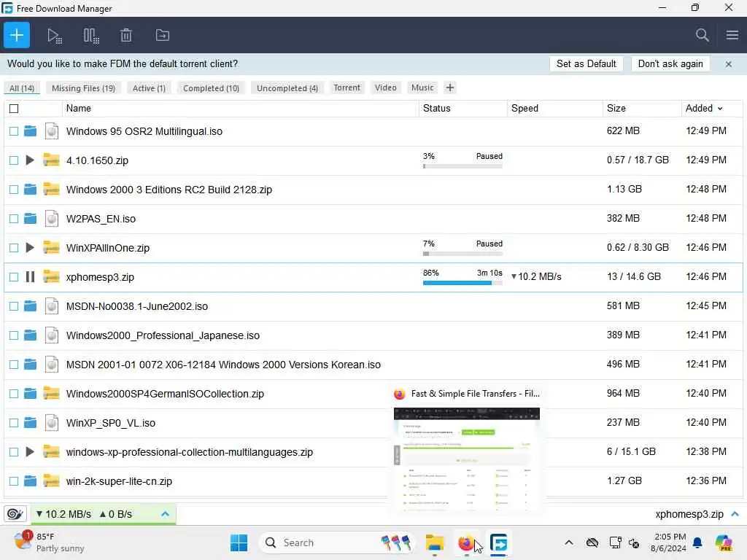Resume the WinXPAllInOne.zip download

(30, 248)
